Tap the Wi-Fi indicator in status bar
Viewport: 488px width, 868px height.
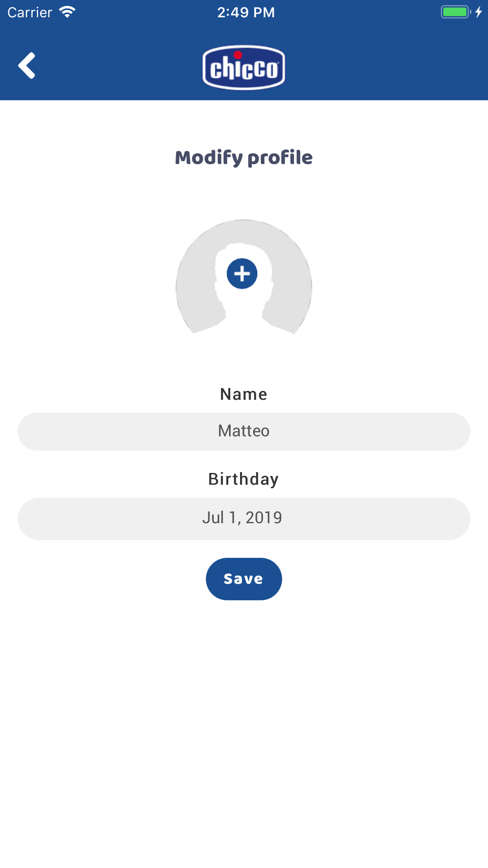pyautogui.click(x=67, y=12)
